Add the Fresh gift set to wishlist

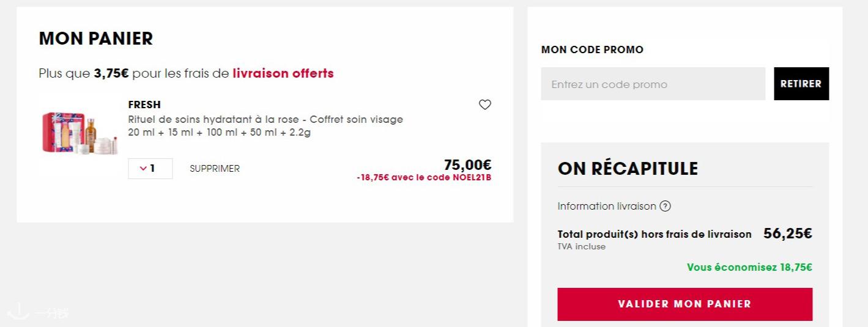(484, 105)
